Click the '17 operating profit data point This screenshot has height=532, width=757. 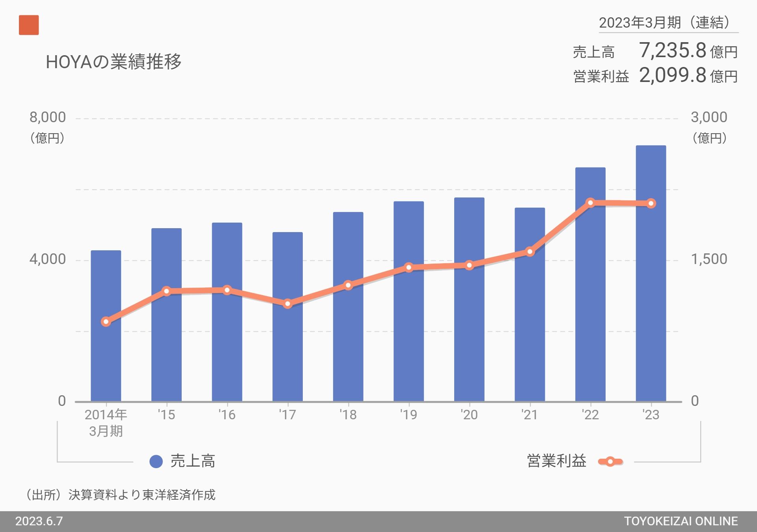(287, 304)
